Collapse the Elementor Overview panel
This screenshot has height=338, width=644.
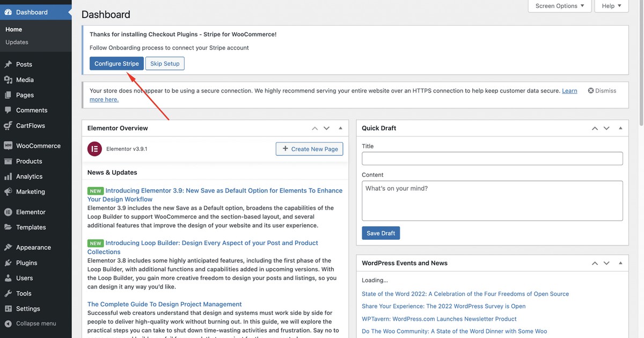[340, 128]
